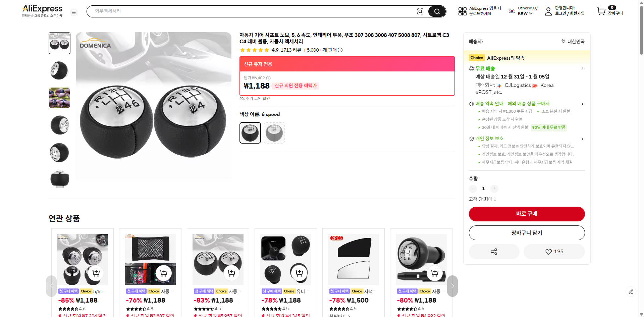Open the login / sign up link
The height and width of the screenshot is (317, 644).
click(x=569, y=13)
